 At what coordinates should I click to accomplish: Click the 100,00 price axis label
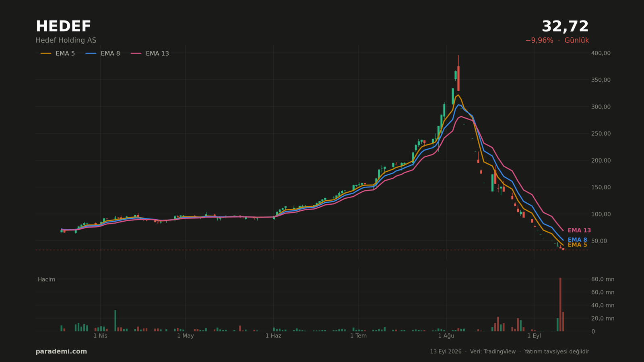601,214
